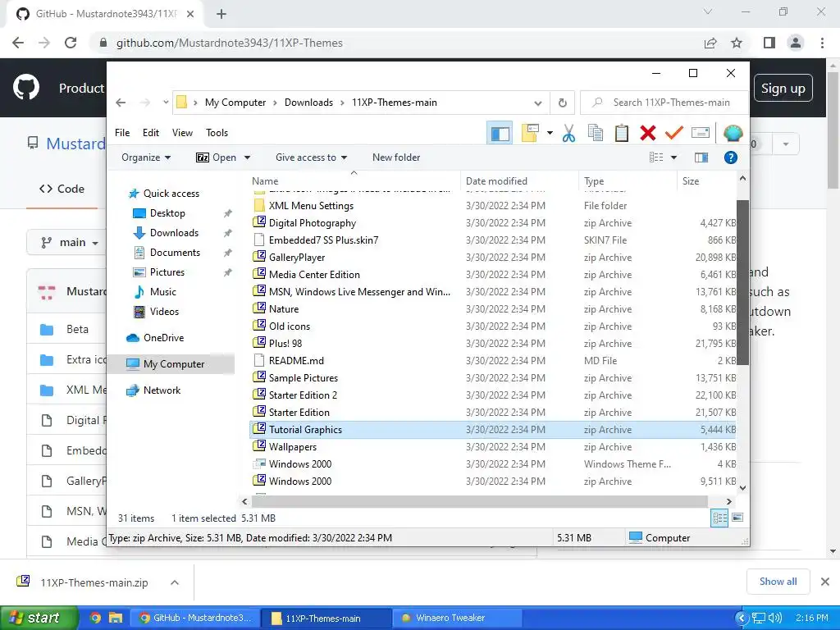
Task: Select the Windows 2000 Theme File row
Action: [x=493, y=464]
